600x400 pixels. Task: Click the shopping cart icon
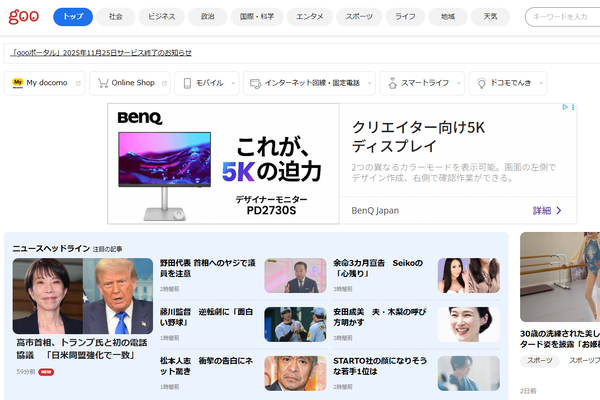click(x=103, y=83)
